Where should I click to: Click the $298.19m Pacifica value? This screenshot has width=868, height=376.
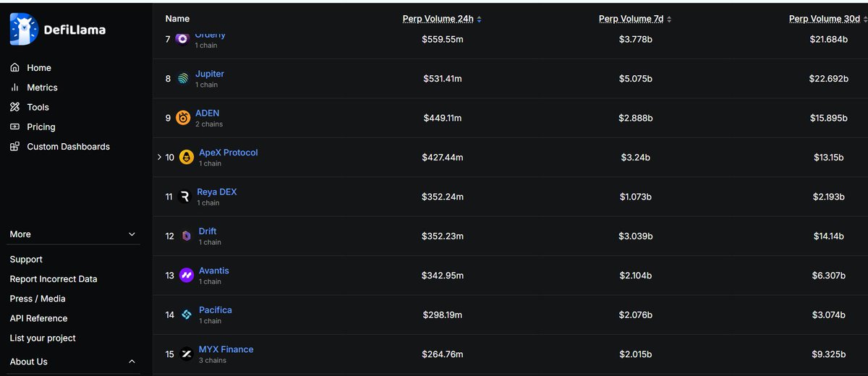pyautogui.click(x=443, y=315)
